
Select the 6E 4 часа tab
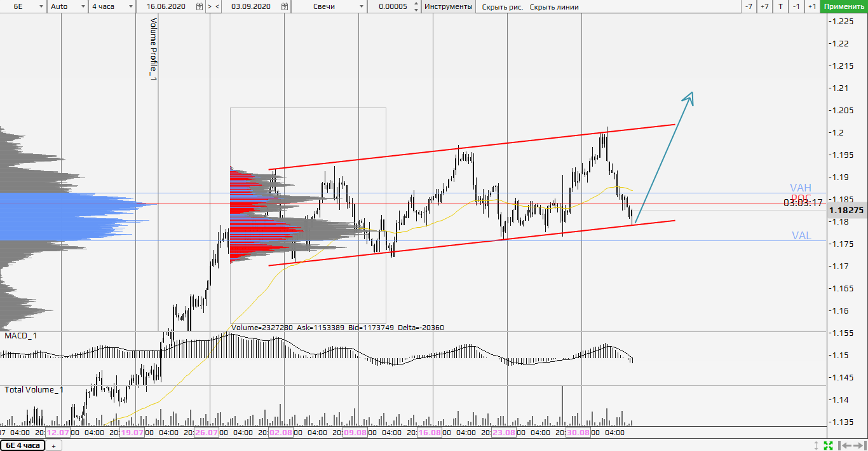[x=23, y=445]
